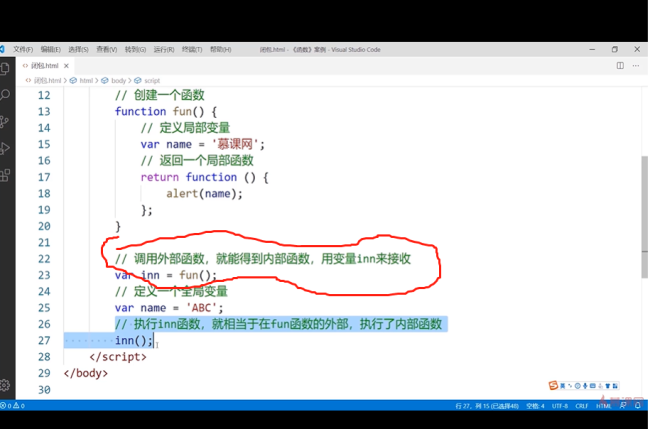Click the HTML language mode selector
Screen dimensions: 650x429
[x=604, y=406]
